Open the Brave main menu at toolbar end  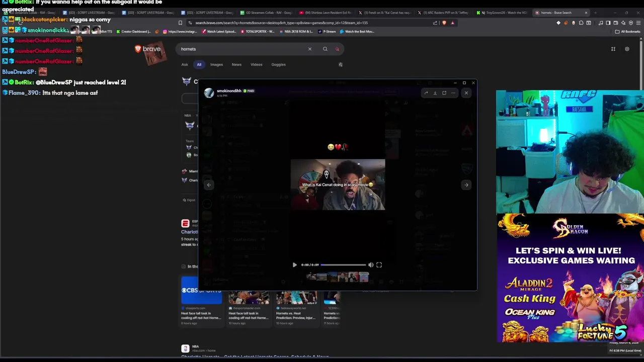[638, 23]
